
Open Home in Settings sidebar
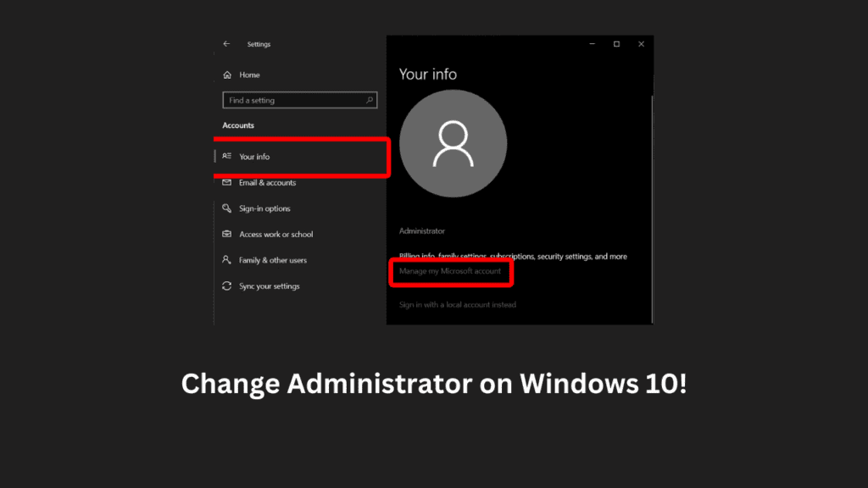pos(249,75)
